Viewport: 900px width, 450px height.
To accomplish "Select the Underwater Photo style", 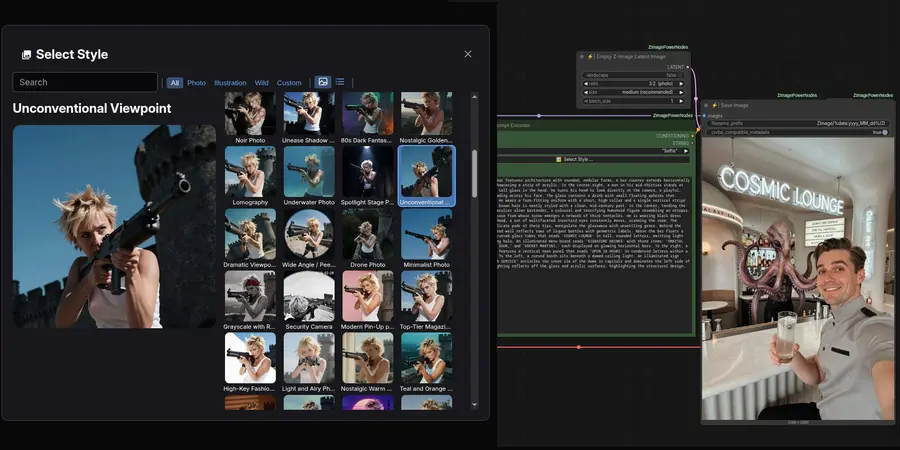I will (x=309, y=172).
